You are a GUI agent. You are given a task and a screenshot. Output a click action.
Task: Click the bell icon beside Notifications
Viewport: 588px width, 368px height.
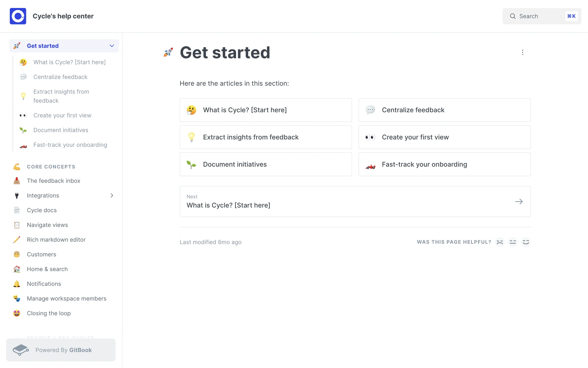pos(17,284)
